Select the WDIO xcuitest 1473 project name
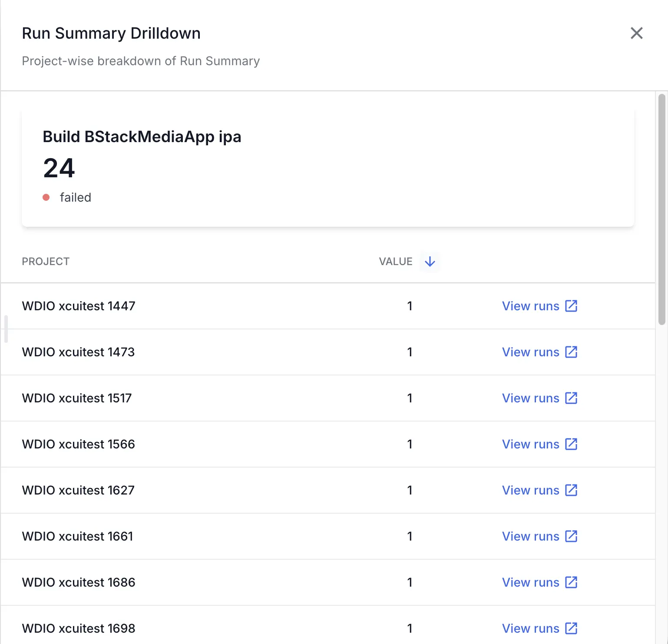The height and width of the screenshot is (644, 668). point(78,352)
